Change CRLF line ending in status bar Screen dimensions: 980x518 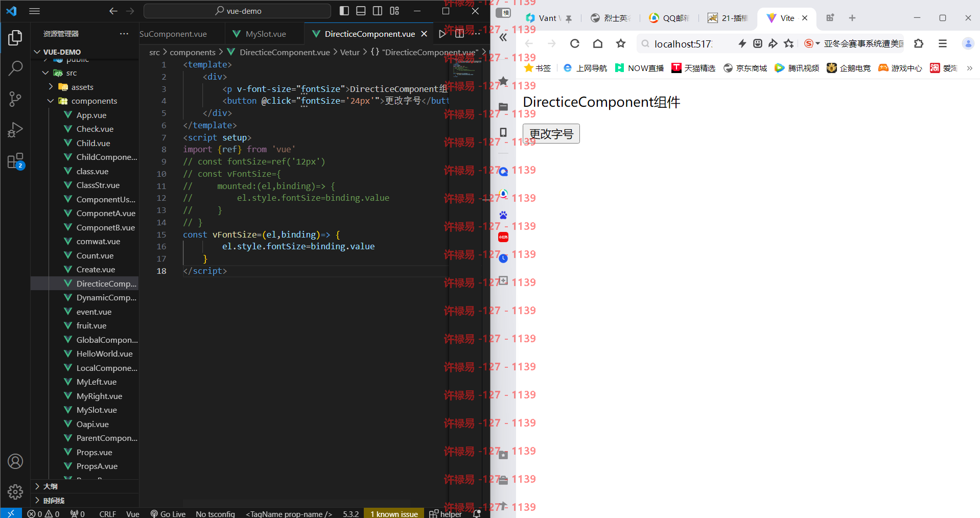click(107, 514)
